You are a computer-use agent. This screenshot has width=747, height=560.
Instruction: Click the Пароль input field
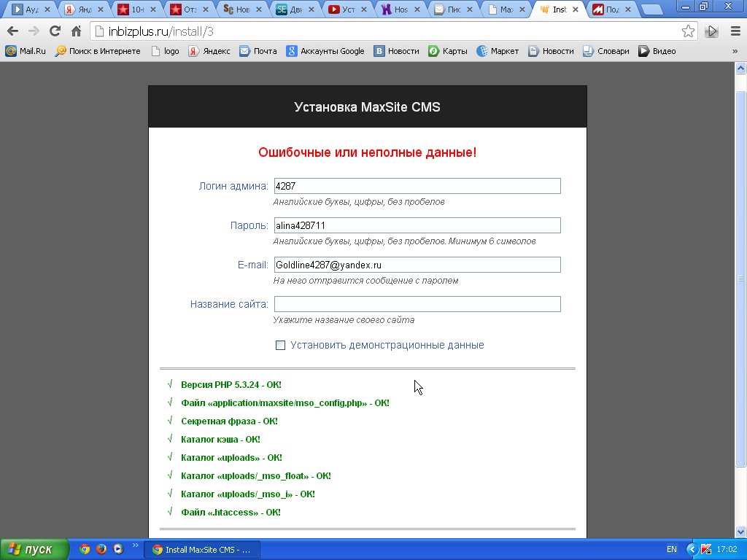click(x=417, y=226)
